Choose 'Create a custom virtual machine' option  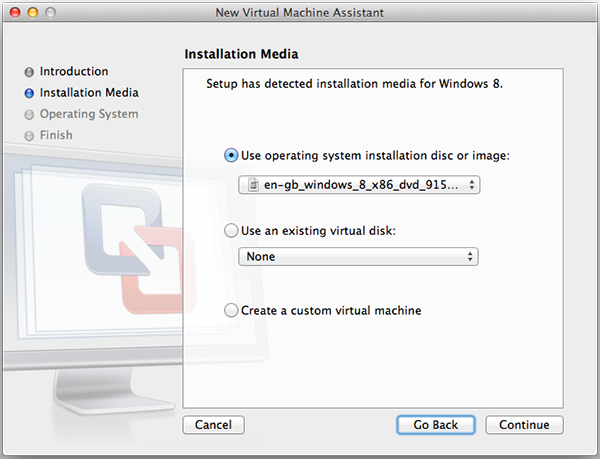tap(231, 310)
